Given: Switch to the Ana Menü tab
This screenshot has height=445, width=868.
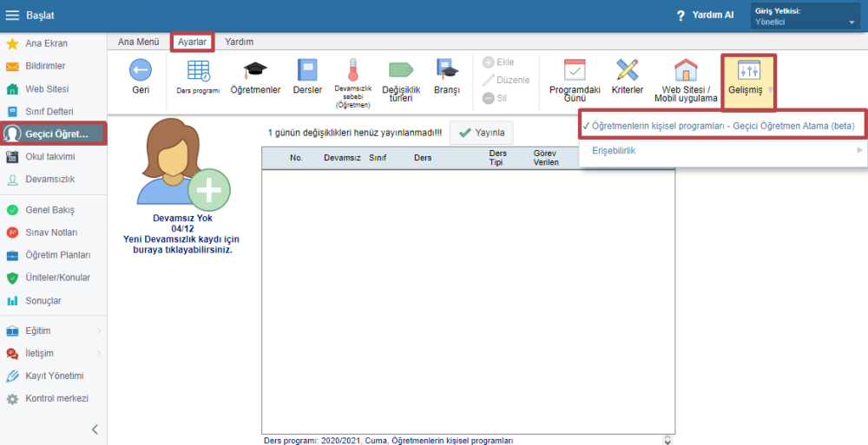Looking at the screenshot, I should (x=138, y=42).
